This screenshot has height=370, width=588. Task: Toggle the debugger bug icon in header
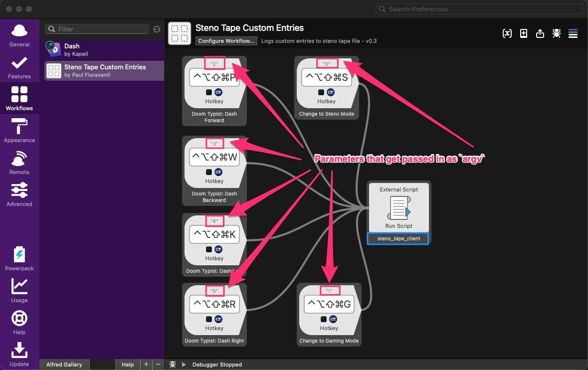click(x=557, y=33)
